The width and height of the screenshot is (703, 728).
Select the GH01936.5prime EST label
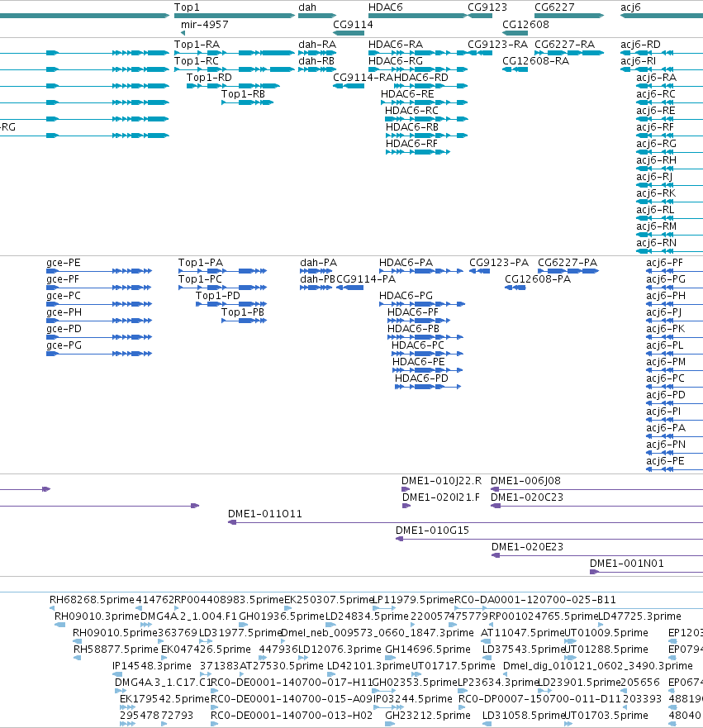click(281, 616)
